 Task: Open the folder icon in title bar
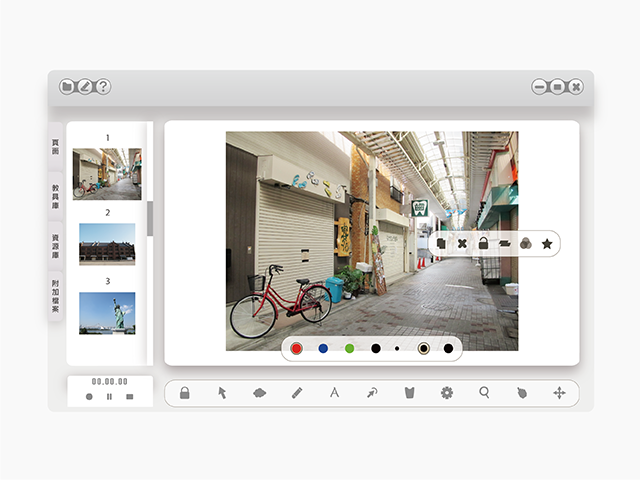click(67, 87)
